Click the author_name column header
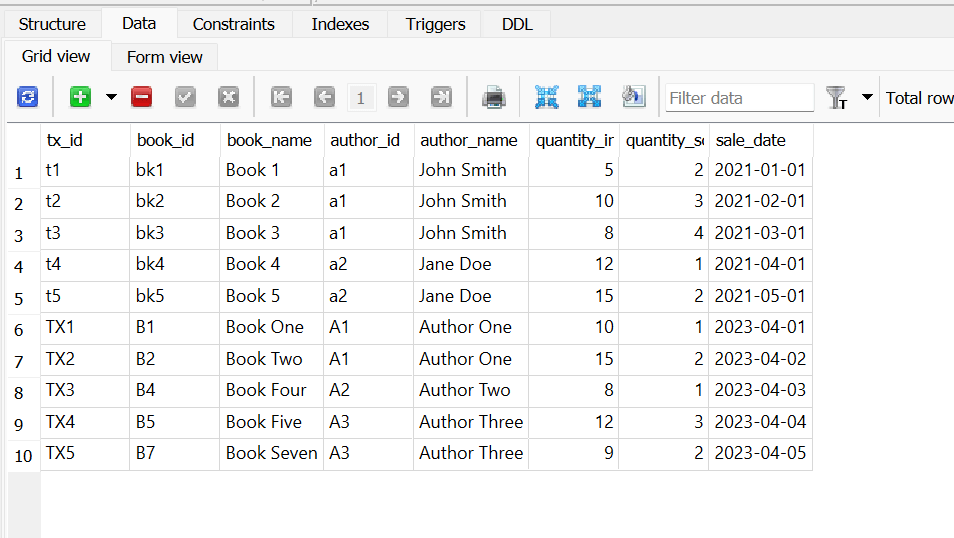 pyautogui.click(x=469, y=140)
